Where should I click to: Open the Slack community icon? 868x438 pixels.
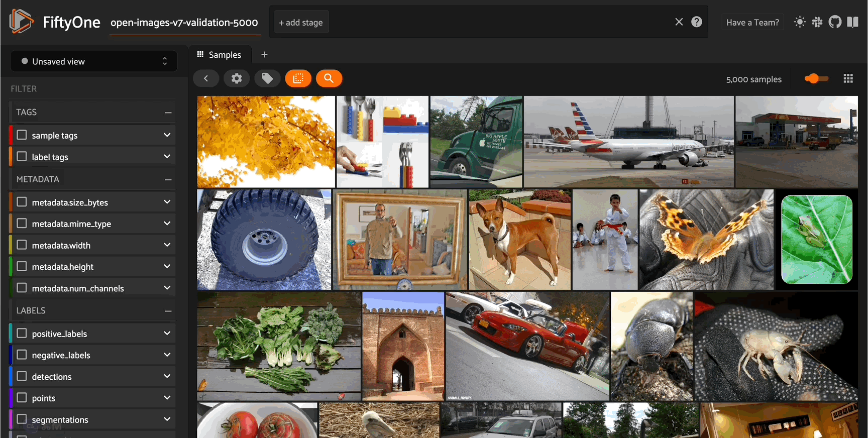[817, 22]
